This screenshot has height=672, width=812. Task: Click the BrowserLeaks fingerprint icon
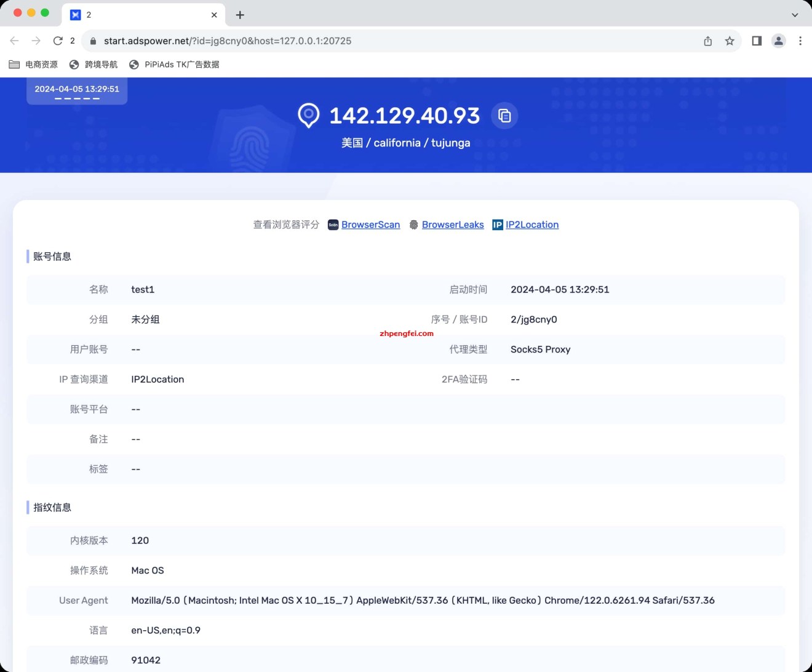tap(414, 225)
